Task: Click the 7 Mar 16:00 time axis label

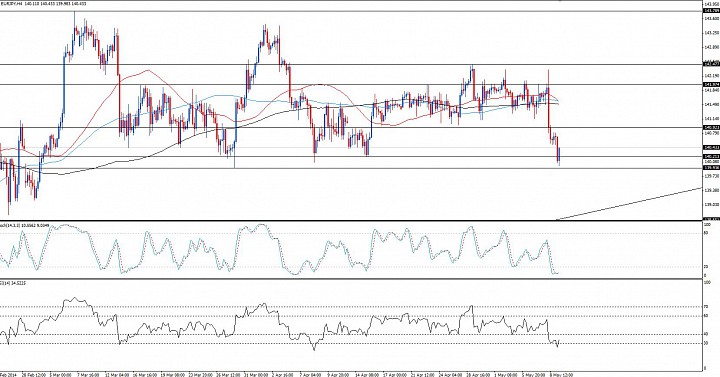Action: [x=88, y=375]
